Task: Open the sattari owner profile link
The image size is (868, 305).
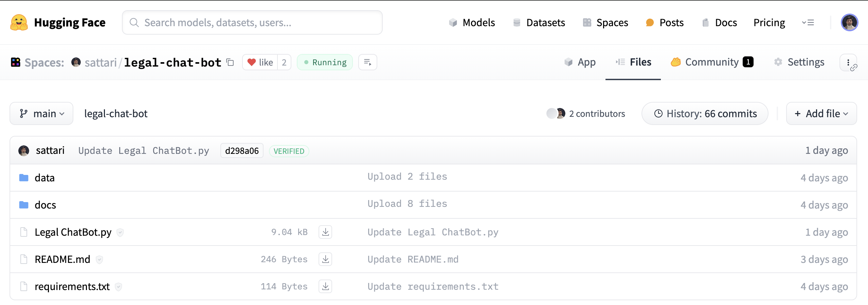Action: (x=101, y=62)
